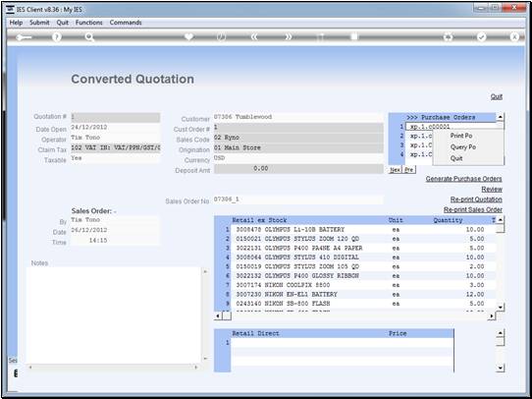532x399 pixels.
Task: Click inside the Notes text area
Action: tap(114, 315)
